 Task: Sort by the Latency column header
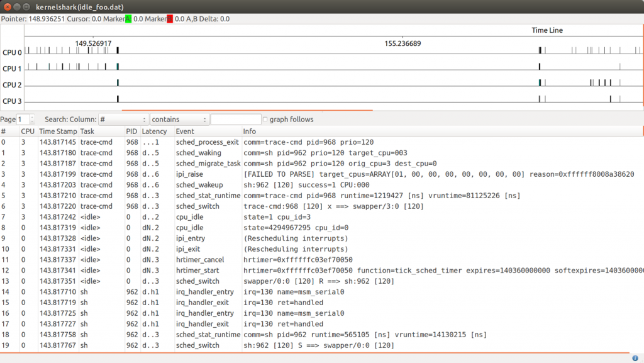pyautogui.click(x=155, y=131)
